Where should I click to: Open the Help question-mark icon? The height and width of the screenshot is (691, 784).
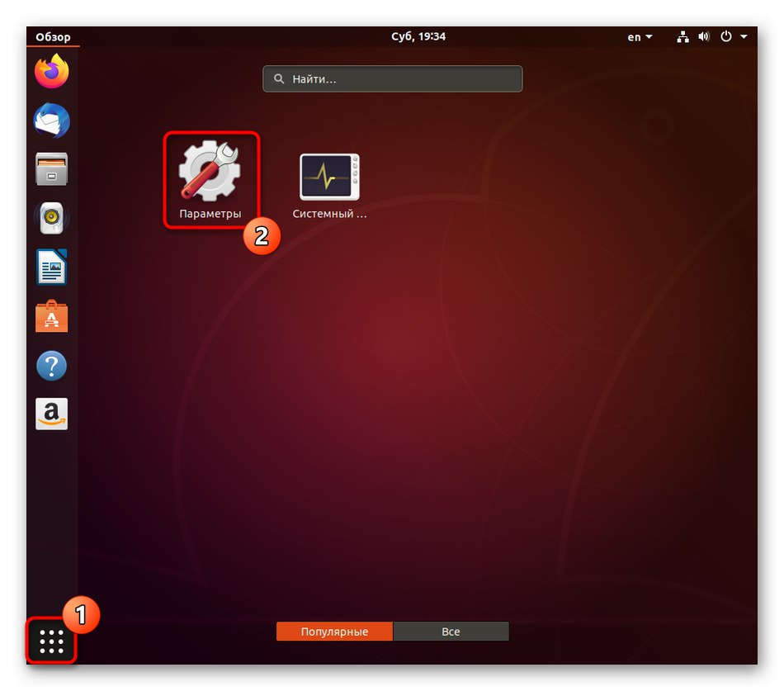tap(51, 365)
